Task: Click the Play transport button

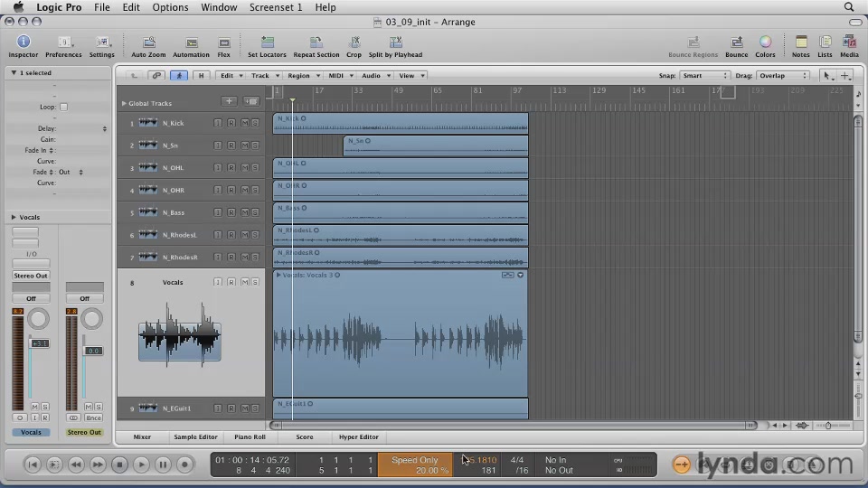Action: [x=141, y=465]
